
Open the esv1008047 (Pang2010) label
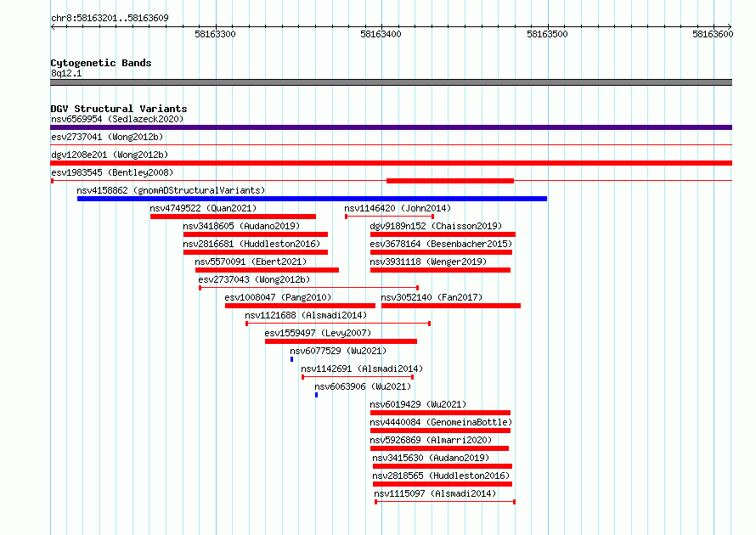click(278, 297)
